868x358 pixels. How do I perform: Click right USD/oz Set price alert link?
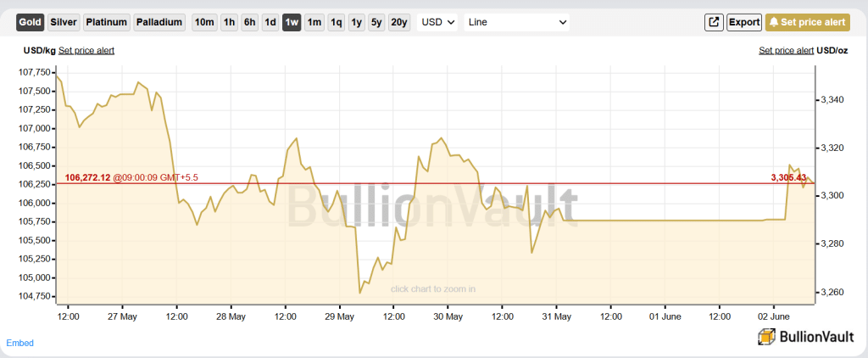(786, 50)
